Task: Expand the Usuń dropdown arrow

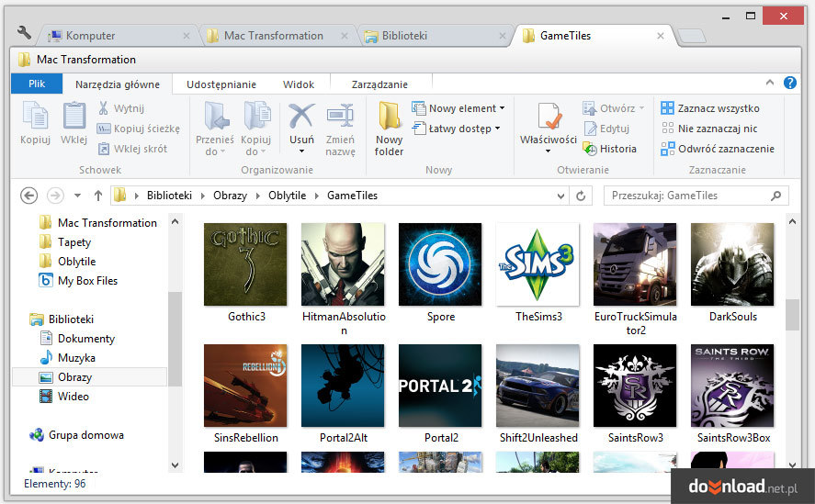Action: point(301,151)
